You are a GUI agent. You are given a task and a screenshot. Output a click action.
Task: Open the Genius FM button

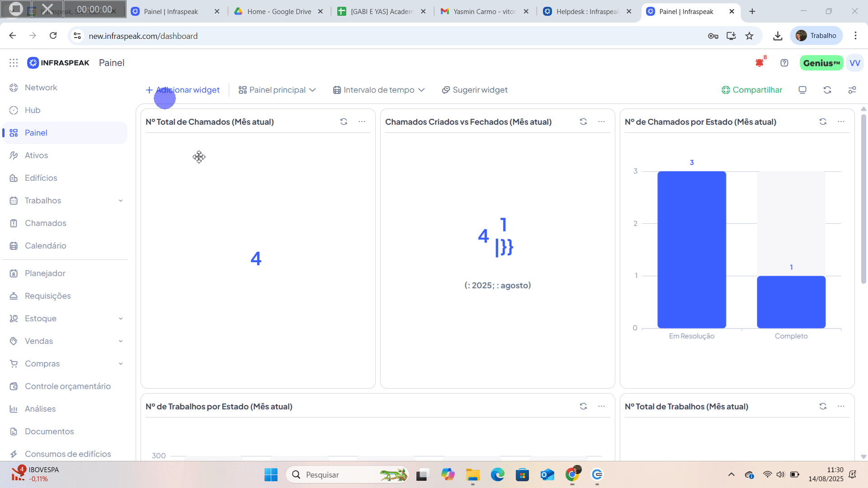821,63
